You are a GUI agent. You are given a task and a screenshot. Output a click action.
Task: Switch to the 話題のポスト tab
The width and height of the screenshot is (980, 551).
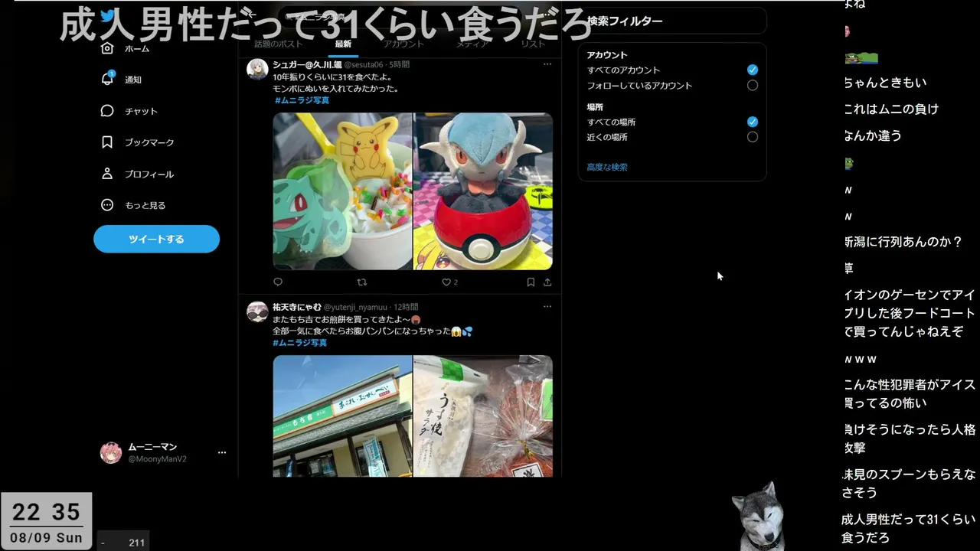pyautogui.click(x=279, y=44)
